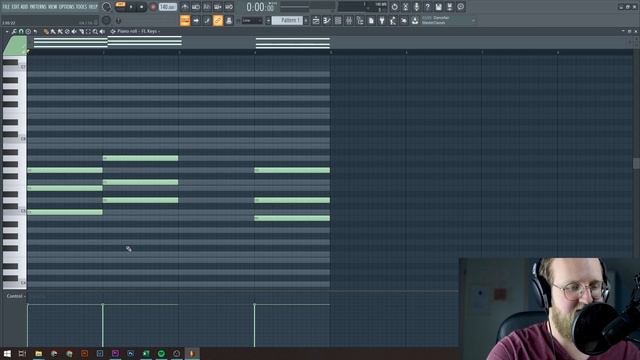This screenshot has width=640, height=360.
Task: Click the stamp-shaped toolbar icon
Action: pos(229,20)
